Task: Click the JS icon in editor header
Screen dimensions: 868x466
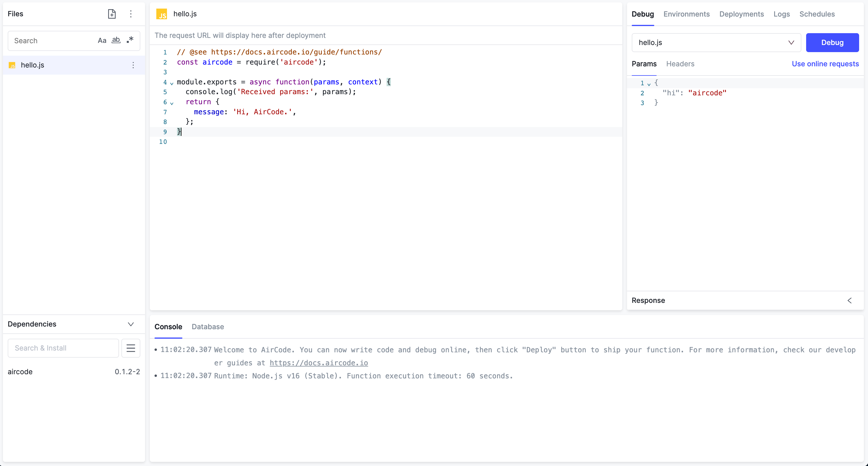Action: click(162, 14)
